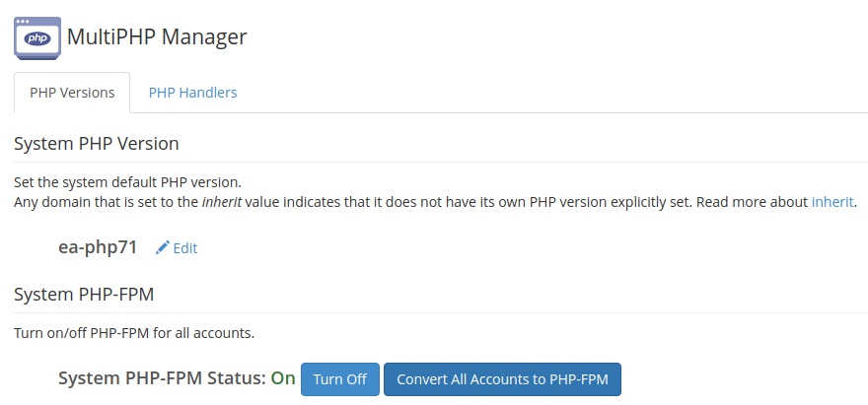Turn Off system PHP-FPM
The image size is (868, 405).
(x=339, y=379)
